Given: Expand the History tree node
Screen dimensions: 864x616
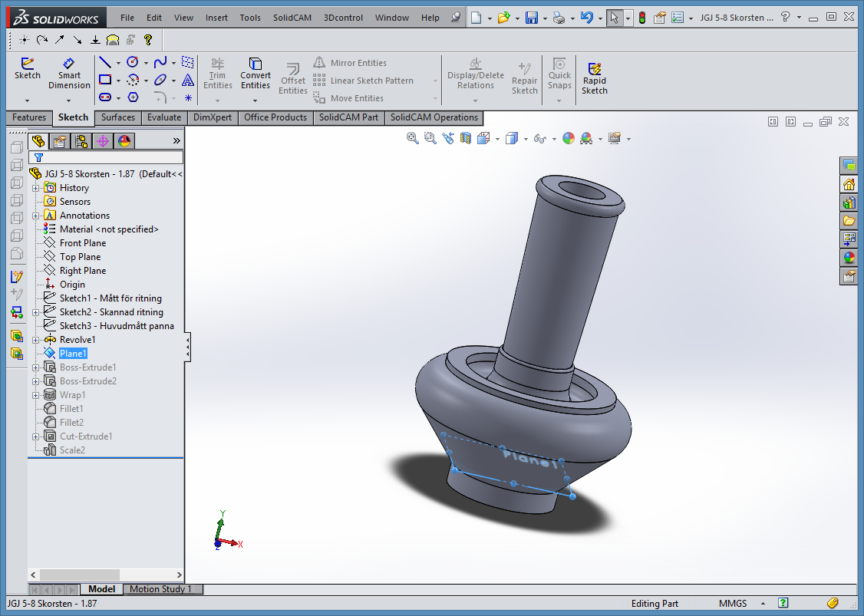Looking at the screenshot, I should (x=36, y=189).
